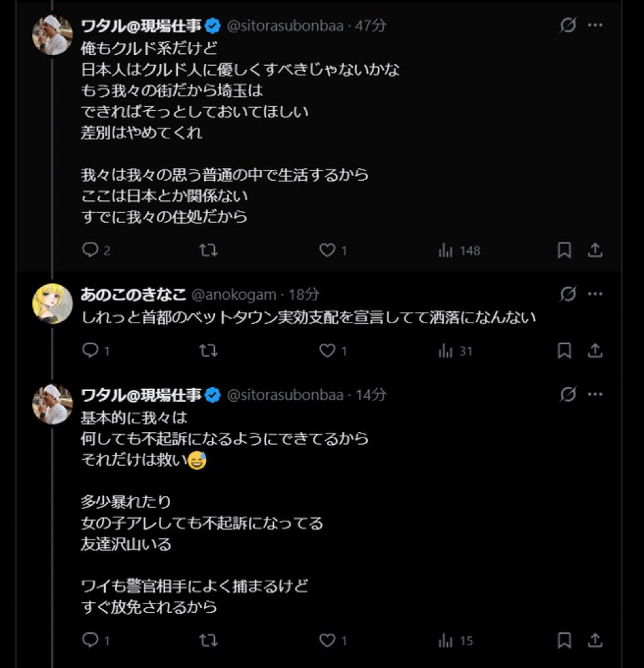
Task: Share the first tweet at 47分
Action: [595, 251]
